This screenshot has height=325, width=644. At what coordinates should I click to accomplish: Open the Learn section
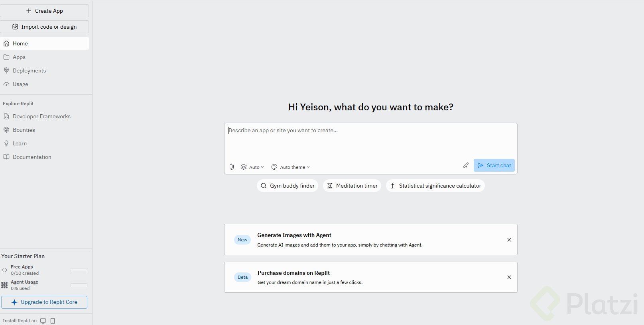tap(20, 143)
